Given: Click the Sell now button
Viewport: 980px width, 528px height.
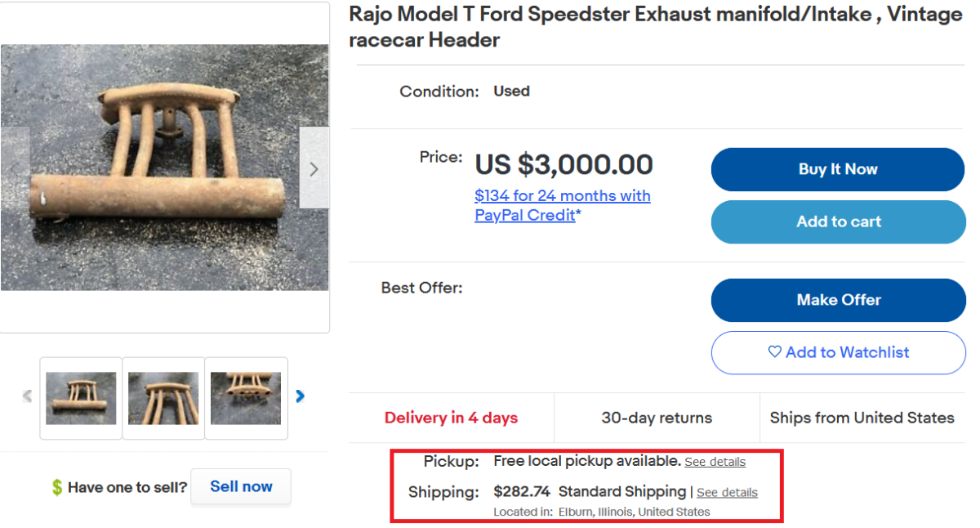Looking at the screenshot, I should coord(241,486).
